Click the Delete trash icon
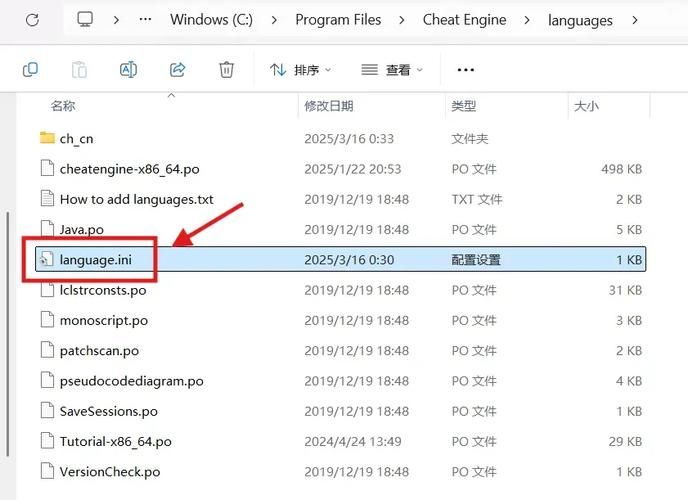 pyautogui.click(x=226, y=70)
